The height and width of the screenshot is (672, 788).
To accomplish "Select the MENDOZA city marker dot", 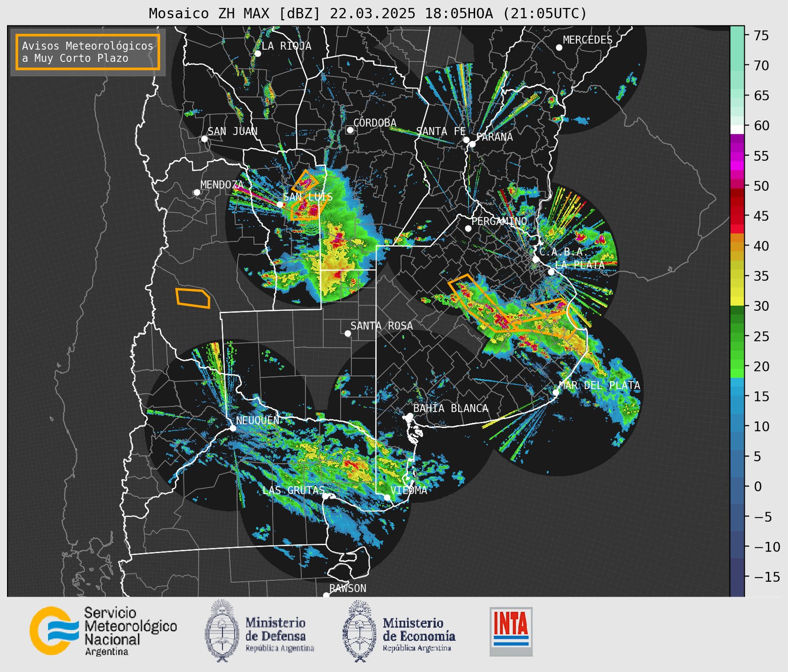I will click(197, 193).
